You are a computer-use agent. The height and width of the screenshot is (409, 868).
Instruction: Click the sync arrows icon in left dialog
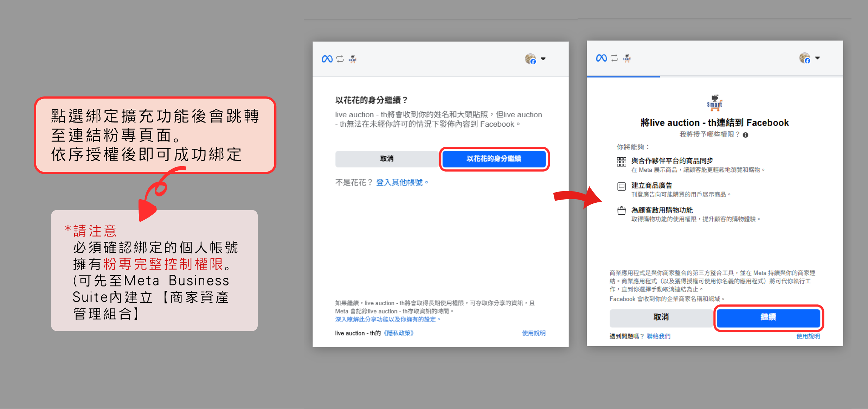[340, 59]
